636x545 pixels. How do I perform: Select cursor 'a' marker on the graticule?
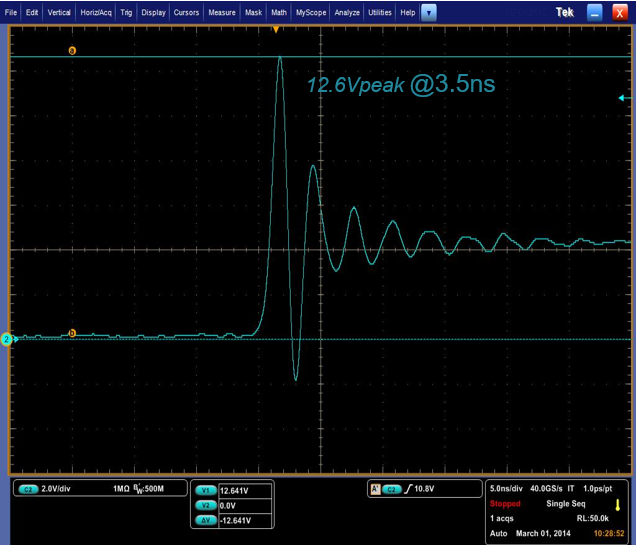[x=71, y=50]
